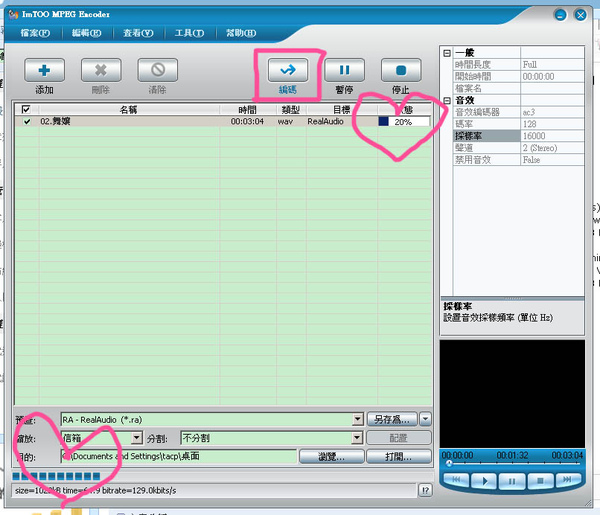The width and height of the screenshot is (600, 515).
Task: Click the 瀏覽... browse button
Action: [331, 456]
